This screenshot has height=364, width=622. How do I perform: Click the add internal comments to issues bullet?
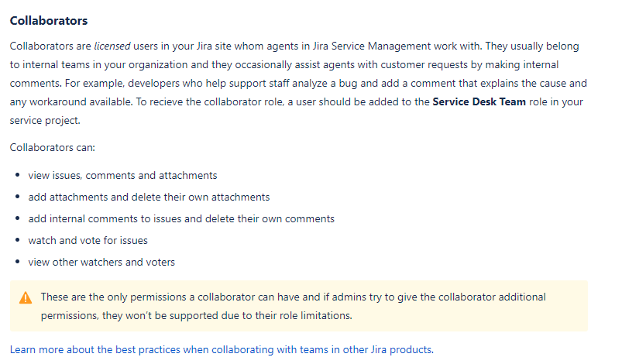tap(181, 219)
